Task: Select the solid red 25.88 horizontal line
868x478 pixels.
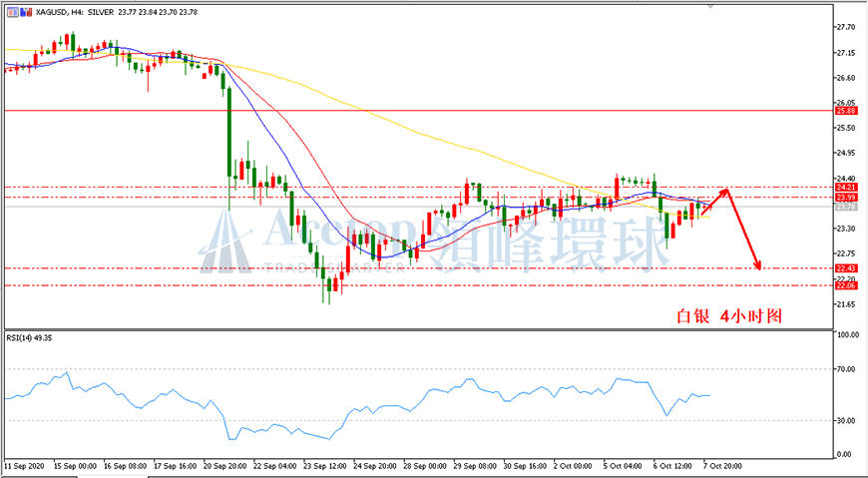Action: point(420,111)
